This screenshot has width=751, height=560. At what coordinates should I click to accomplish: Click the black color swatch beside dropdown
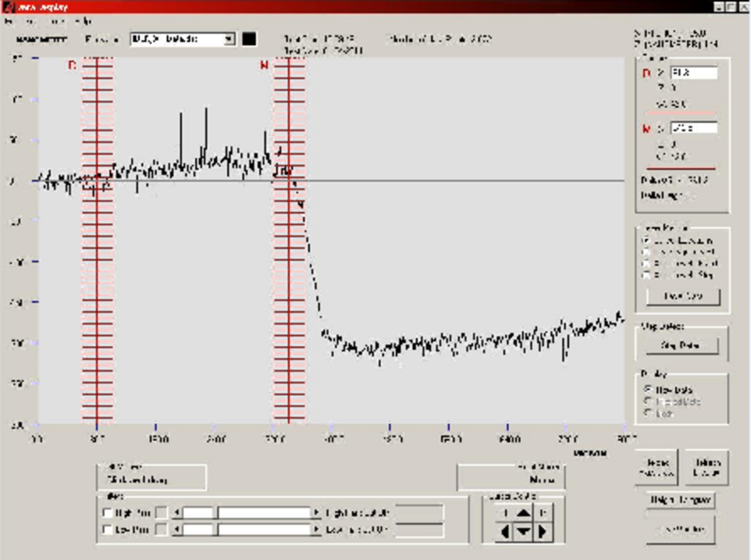[250, 39]
